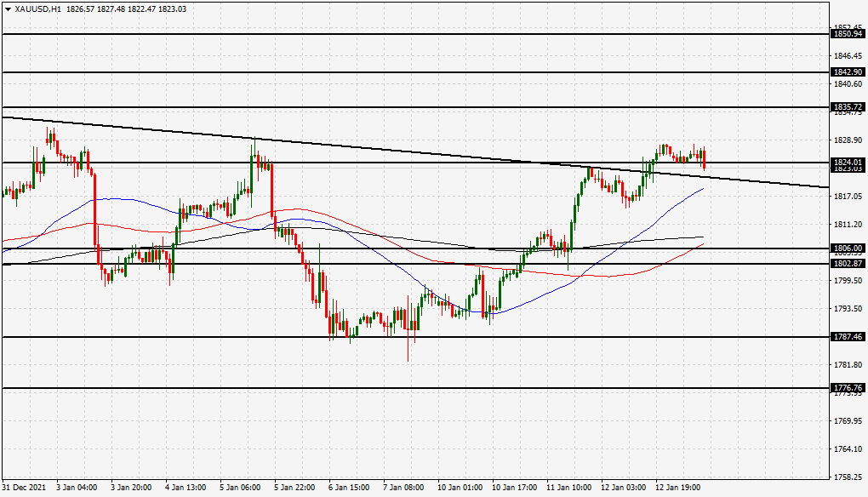868x497 pixels.
Task: Click the 10 Jan 17:00 time axis label
Action: 514,488
